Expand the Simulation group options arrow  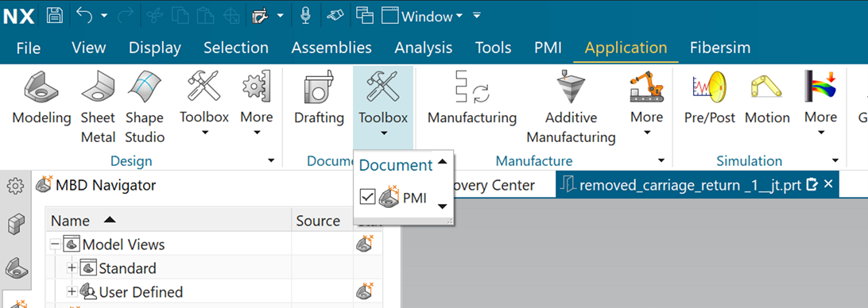click(835, 161)
